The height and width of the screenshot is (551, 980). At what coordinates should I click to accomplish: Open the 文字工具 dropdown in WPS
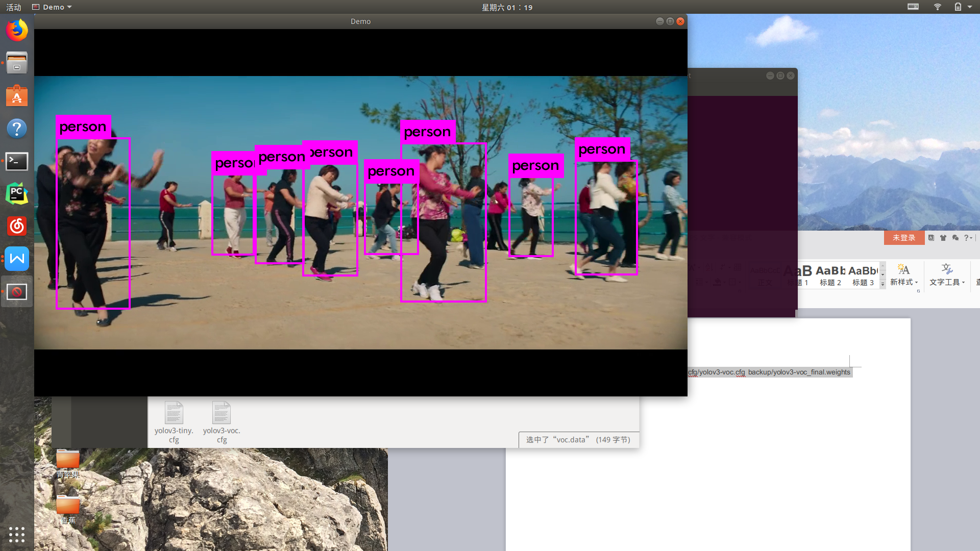click(x=947, y=275)
